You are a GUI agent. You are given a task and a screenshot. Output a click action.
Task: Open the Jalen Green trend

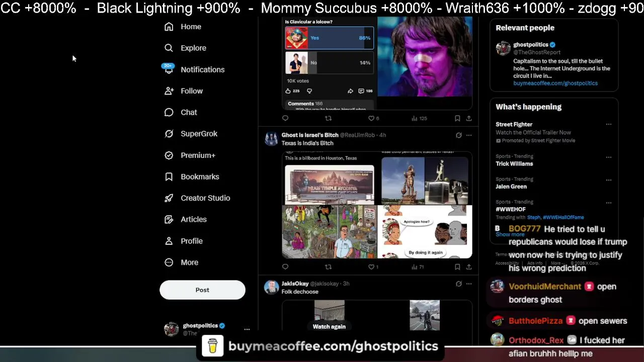511,187
